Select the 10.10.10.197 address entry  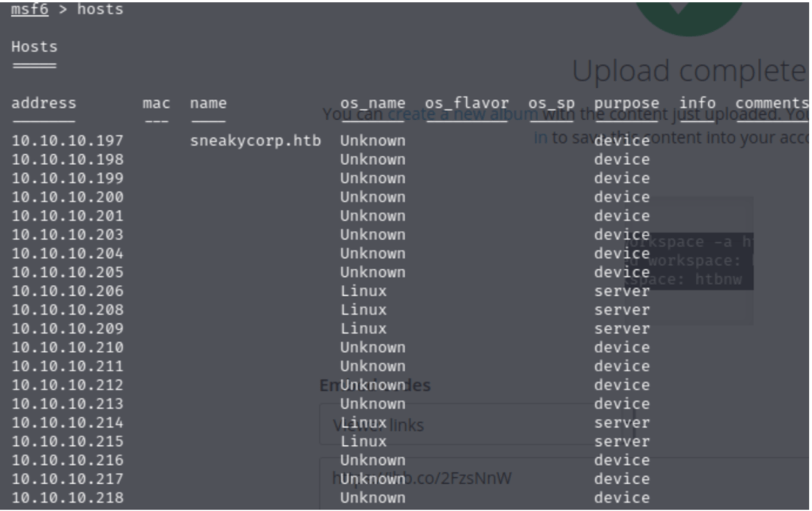67,140
